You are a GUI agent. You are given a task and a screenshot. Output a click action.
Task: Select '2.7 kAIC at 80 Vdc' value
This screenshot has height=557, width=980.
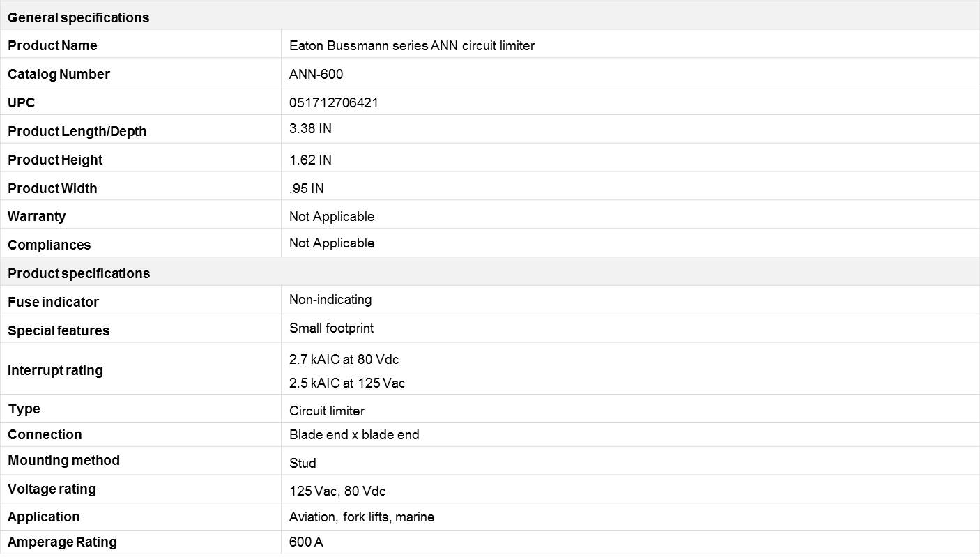click(x=344, y=360)
